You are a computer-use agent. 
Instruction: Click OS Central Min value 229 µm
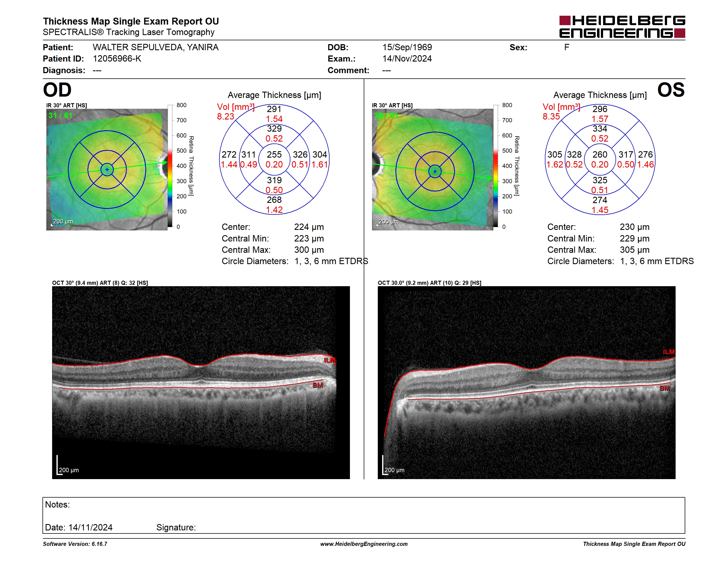(x=635, y=238)
